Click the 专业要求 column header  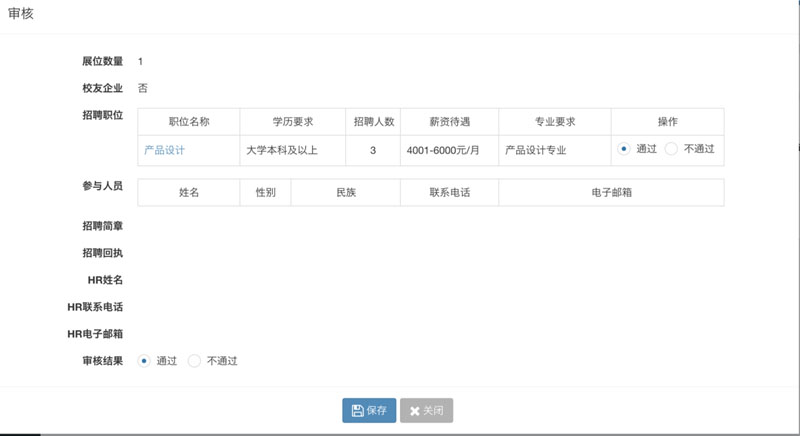[x=554, y=122]
